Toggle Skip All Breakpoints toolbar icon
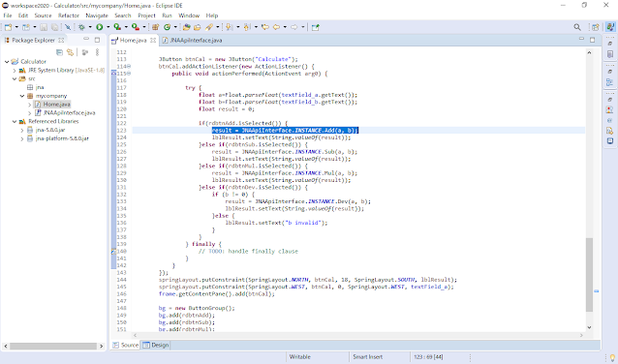This screenshot has height=364, width=618. tap(68, 27)
